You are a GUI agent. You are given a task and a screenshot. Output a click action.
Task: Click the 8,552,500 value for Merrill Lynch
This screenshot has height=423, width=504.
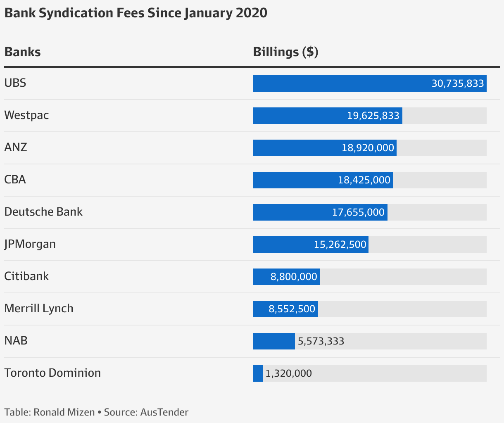point(292,309)
